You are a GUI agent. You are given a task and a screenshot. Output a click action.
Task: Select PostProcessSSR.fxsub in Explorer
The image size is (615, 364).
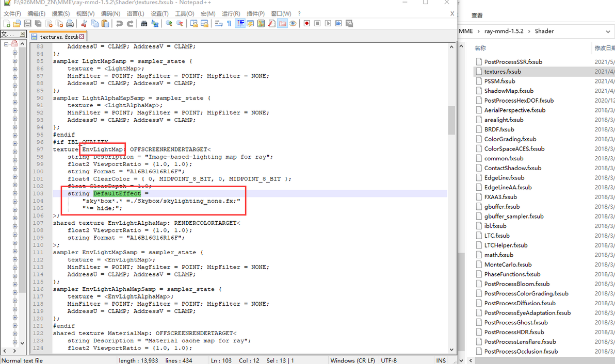pos(513,62)
